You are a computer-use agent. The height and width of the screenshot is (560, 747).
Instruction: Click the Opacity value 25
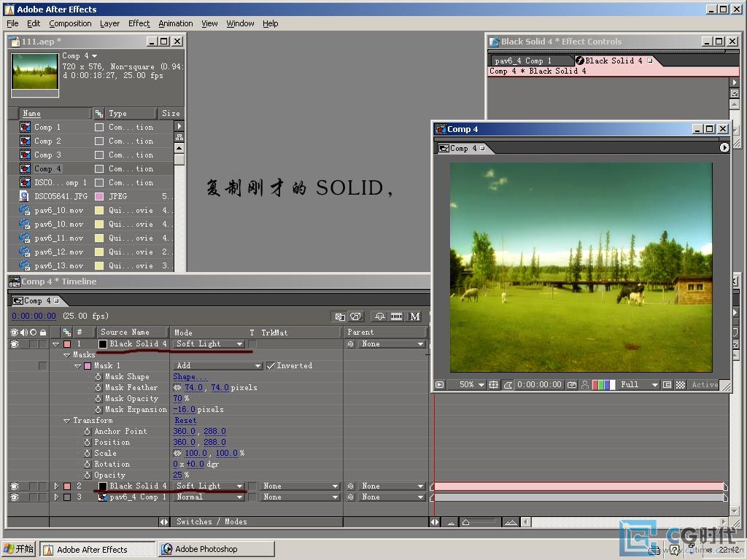pyautogui.click(x=177, y=475)
